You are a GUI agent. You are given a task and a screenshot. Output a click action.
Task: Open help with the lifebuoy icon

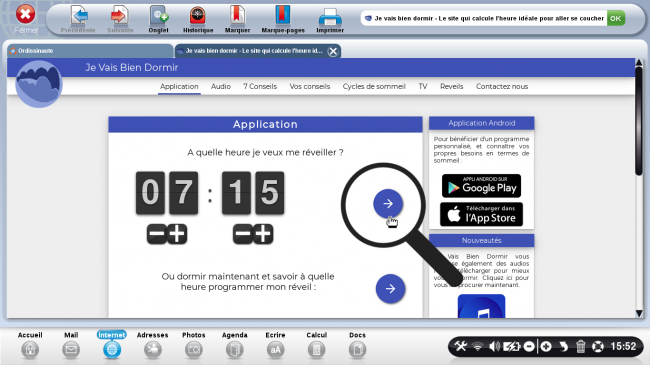tap(598, 346)
